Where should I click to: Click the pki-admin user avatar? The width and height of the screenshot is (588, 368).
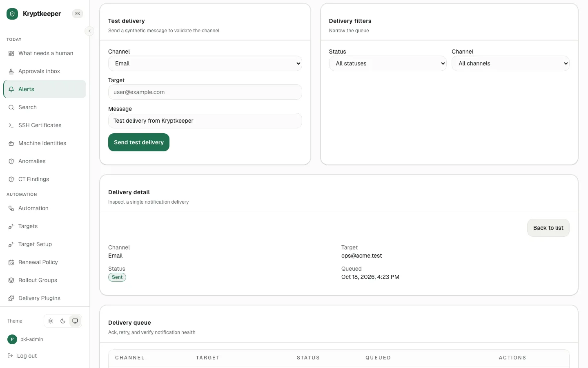(x=12, y=339)
